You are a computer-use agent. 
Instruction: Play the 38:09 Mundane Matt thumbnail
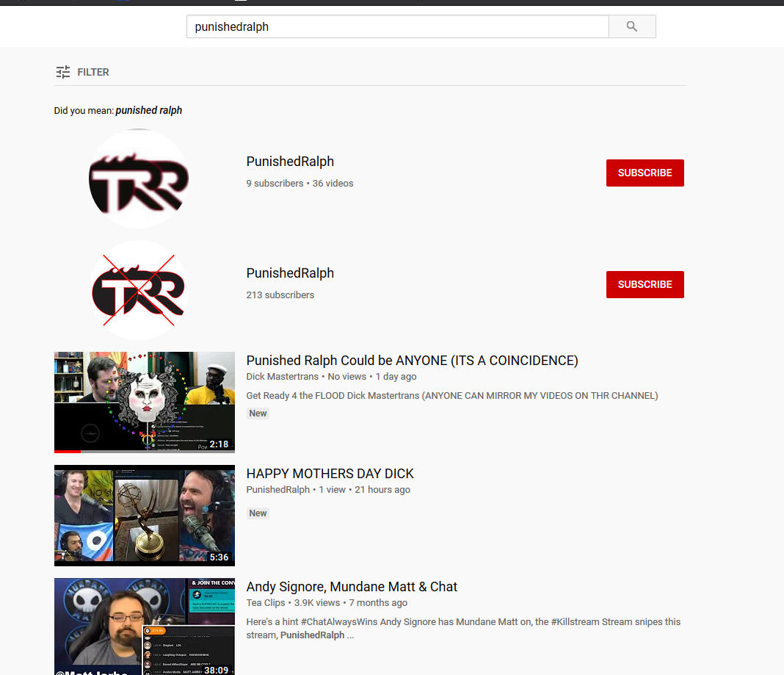click(x=145, y=627)
